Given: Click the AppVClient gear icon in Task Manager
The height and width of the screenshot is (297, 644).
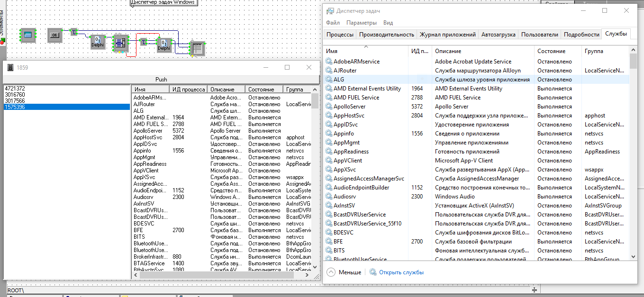Looking at the screenshot, I should click(x=329, y=161).
